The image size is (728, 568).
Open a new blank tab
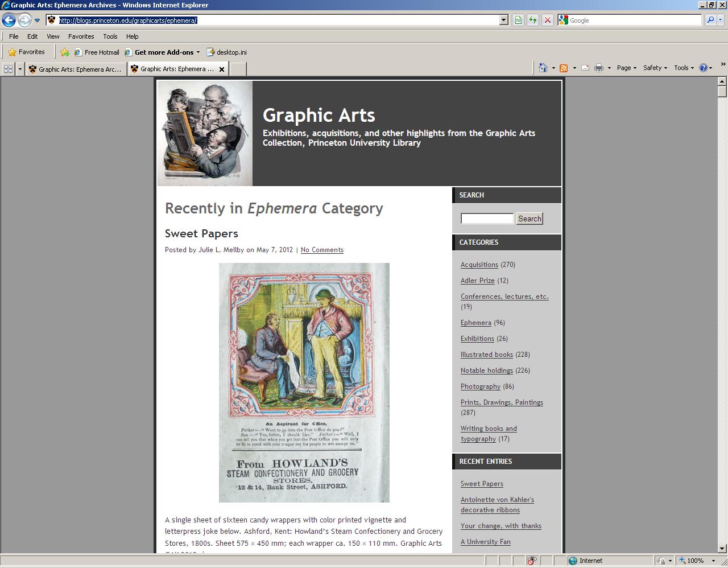click(238, 69)
